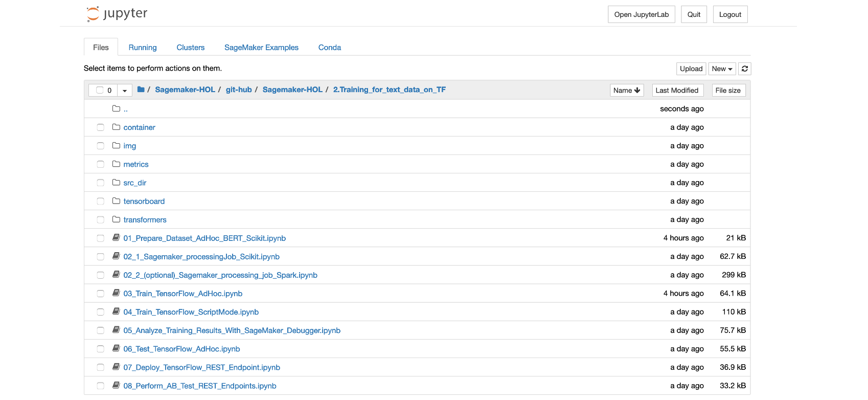Click the Upload button

click(x=691, y=69)
